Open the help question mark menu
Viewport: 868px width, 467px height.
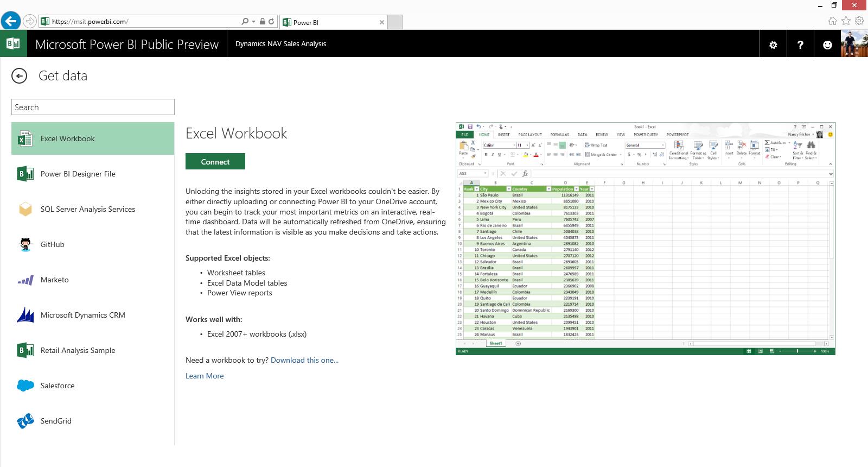(x=800, y=45)
